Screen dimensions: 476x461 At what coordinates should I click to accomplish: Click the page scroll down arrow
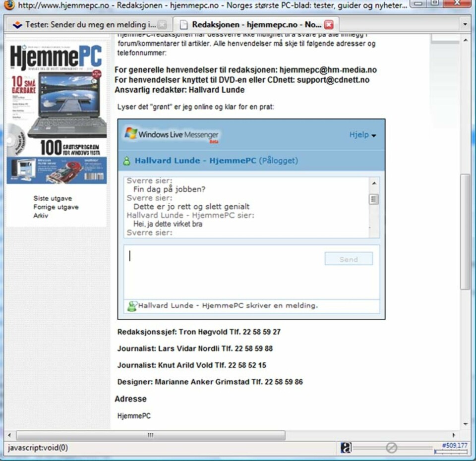click(465, 424)
